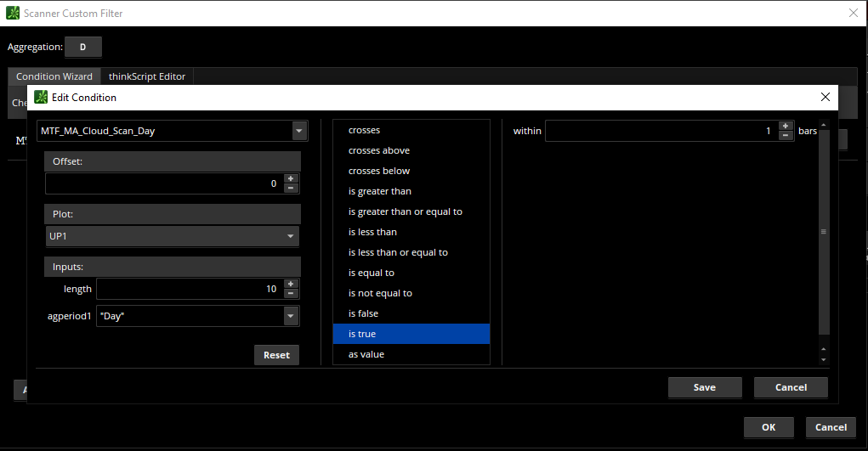Screen dimensions: 868x451
Task: Open the agperiod1 Day dropdown
Action: [291, 316]
